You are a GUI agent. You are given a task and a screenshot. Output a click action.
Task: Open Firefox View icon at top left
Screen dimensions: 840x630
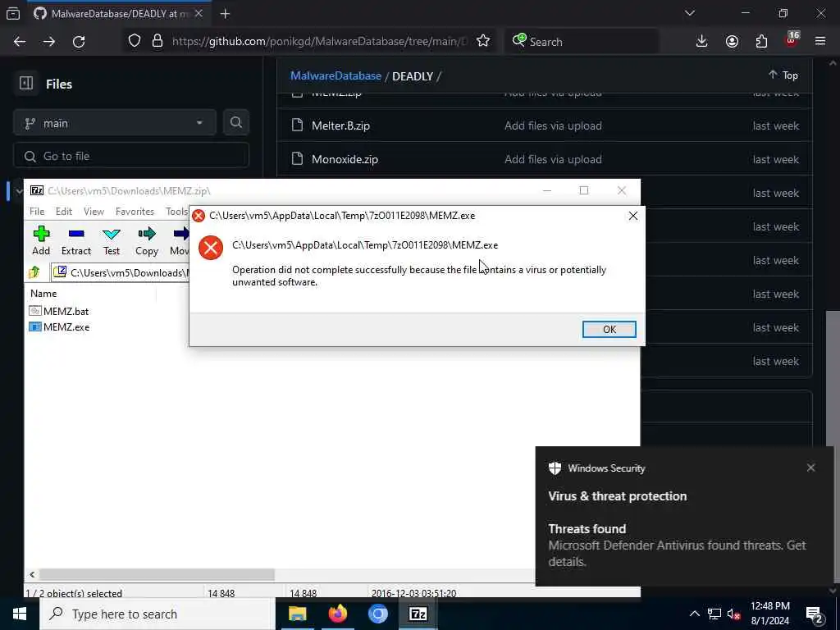pos(13,13)
